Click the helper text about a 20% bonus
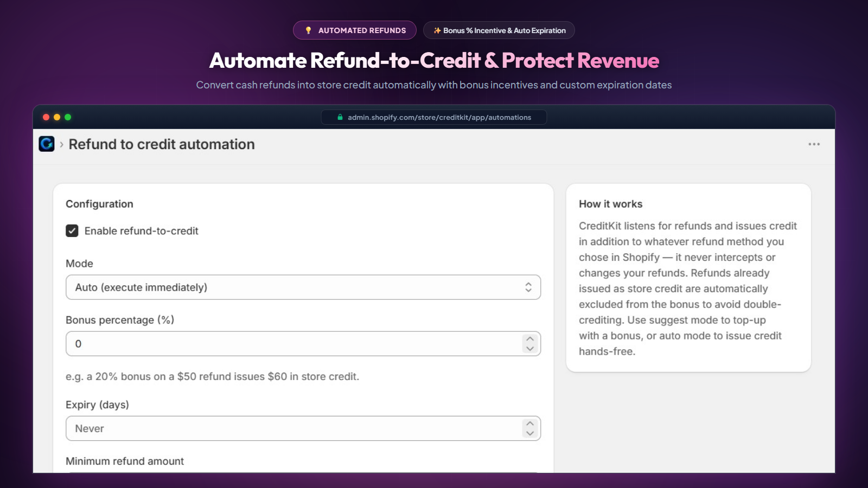The height and width of the screenshot is (488, 868). 212,376
